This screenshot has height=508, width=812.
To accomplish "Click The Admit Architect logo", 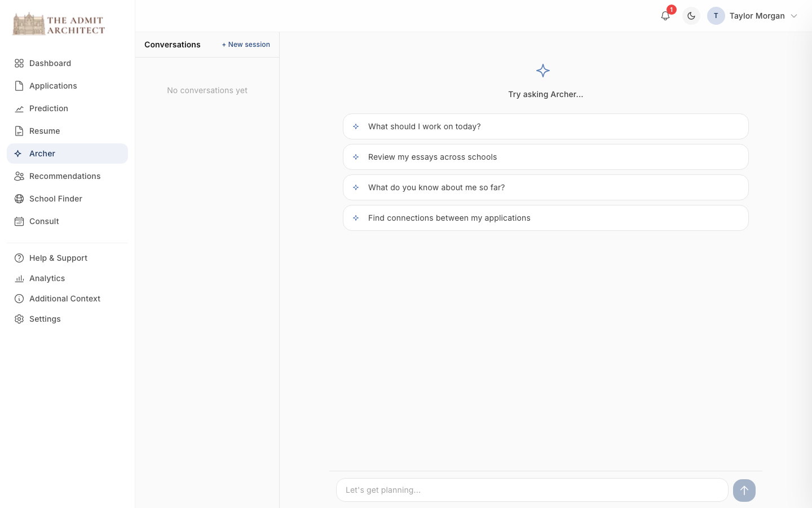I will tap(59, 24).
